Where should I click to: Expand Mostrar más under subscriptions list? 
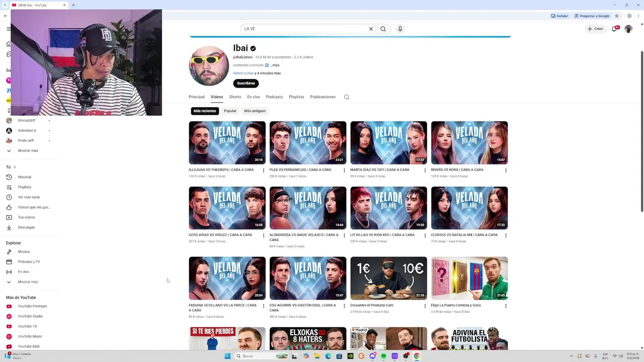[28, 150]
